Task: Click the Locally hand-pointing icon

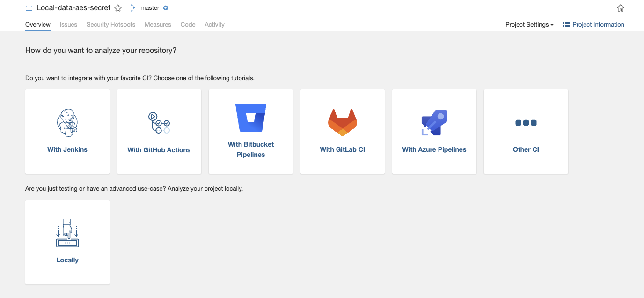Action: [67, 233]
